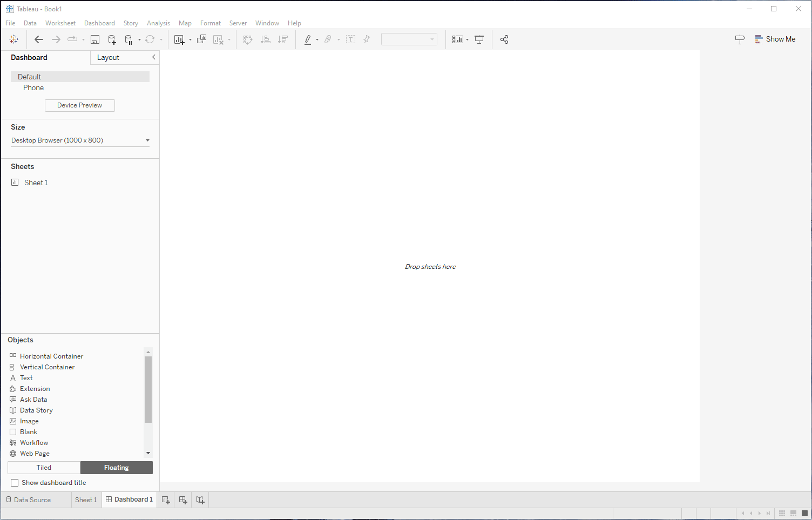
Task: Click the Duplicate sheet icon
Action: pyautogui.click(x=201, y=39)
